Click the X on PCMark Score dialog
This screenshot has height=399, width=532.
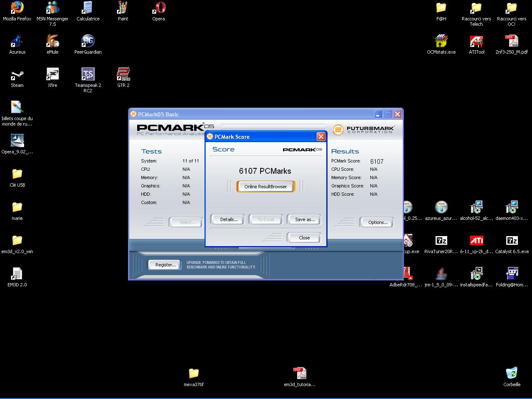[321, 136]
